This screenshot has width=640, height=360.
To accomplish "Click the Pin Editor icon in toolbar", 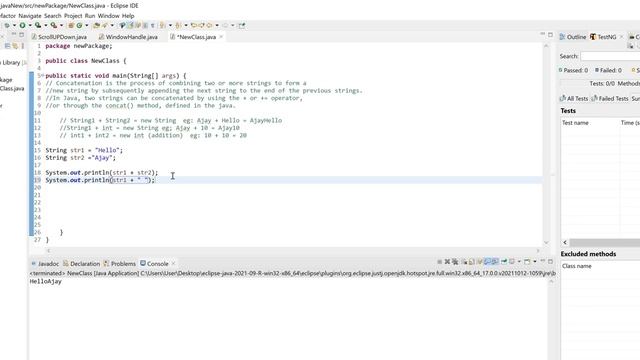I will 242,25.
